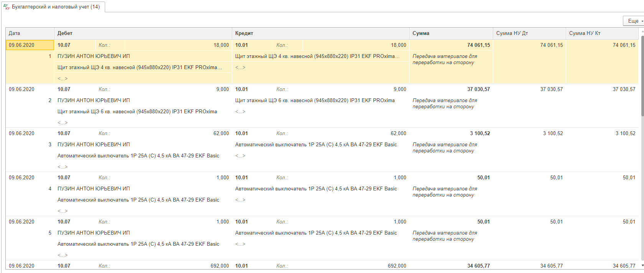This screenshot has width=644, height=273.
Task: Click the Сумма column header
Action: 451,33
